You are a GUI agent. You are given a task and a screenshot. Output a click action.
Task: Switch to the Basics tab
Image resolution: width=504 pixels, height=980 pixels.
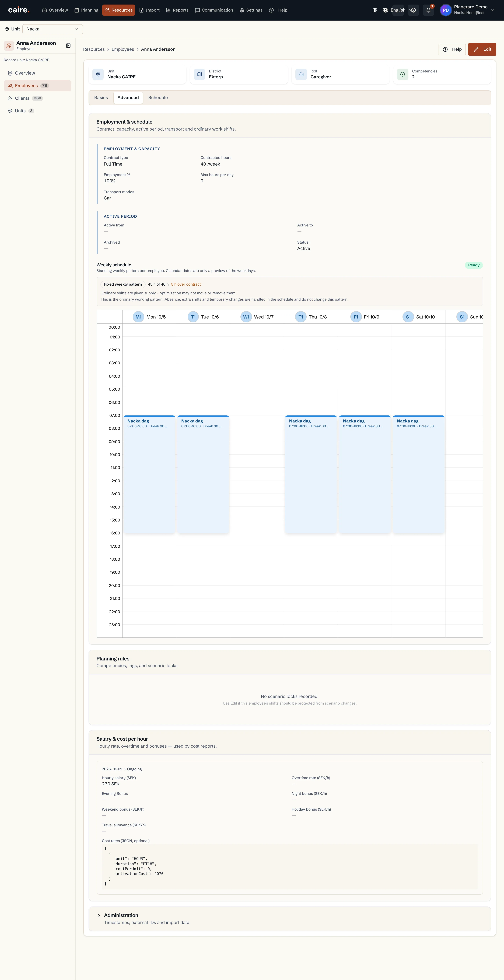(101, 98)
